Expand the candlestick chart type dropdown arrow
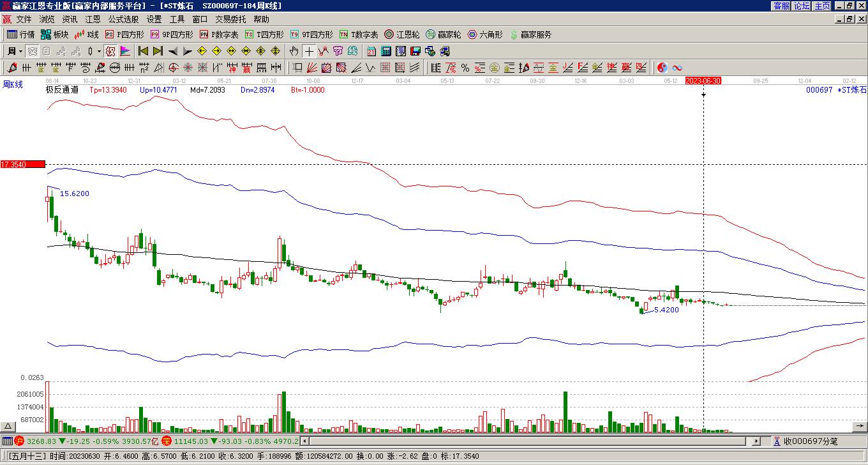The height and width of the screenshot is (465, 868). click(x=99, y=51)
